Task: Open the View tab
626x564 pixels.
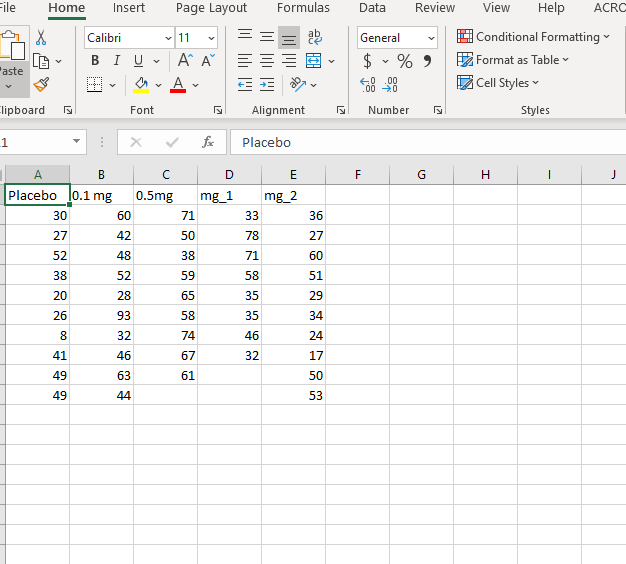Action: (x=496, y=8)
